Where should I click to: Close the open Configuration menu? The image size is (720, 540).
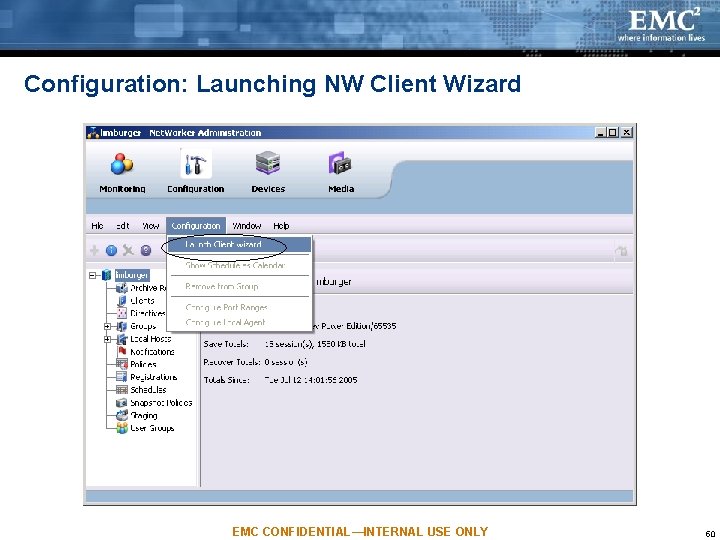(196, 226)
